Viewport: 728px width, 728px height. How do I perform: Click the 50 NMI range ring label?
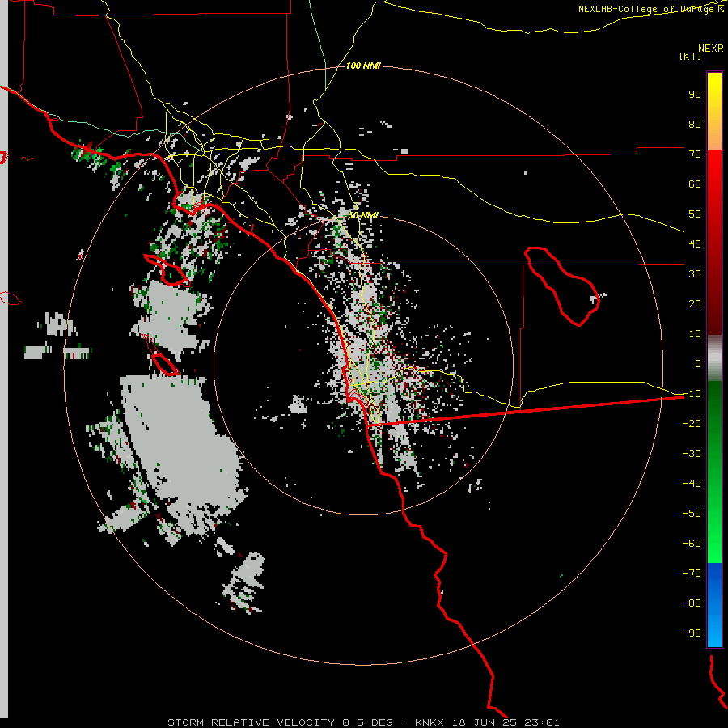coord(363,215)
